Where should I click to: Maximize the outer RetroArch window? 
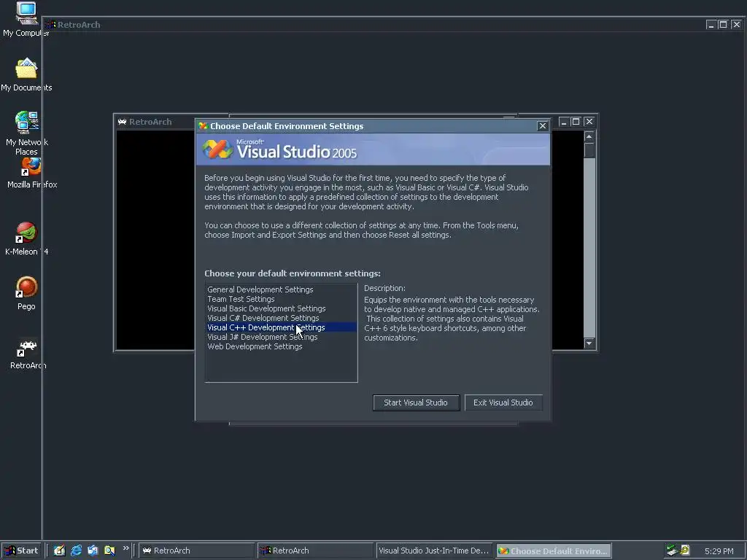(723, 24)
